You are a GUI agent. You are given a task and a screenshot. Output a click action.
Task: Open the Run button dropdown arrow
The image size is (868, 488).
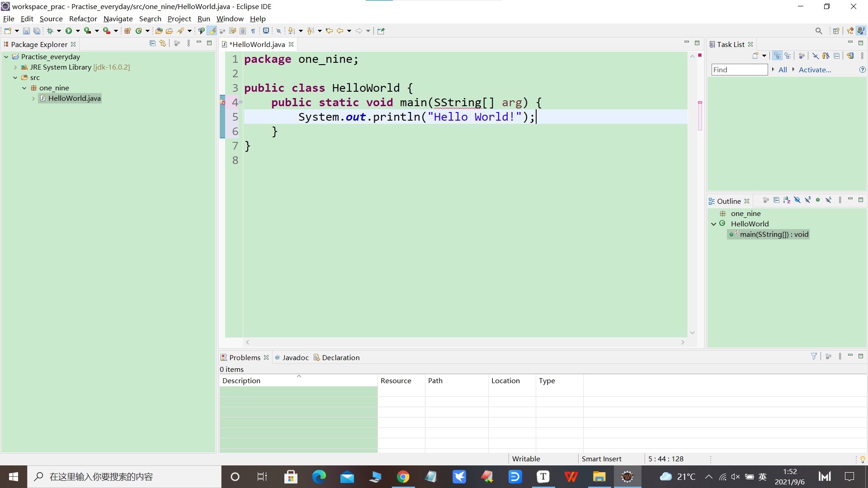(x=78, y=31)
